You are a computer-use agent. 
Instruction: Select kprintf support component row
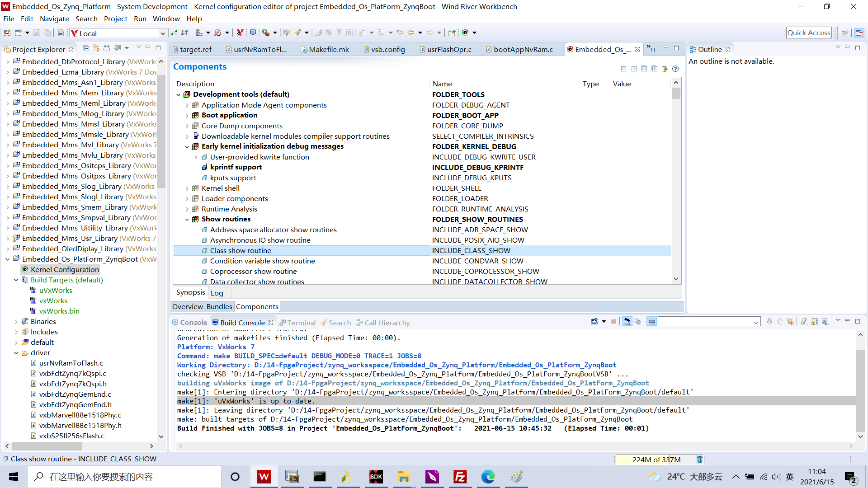[422, 167]
